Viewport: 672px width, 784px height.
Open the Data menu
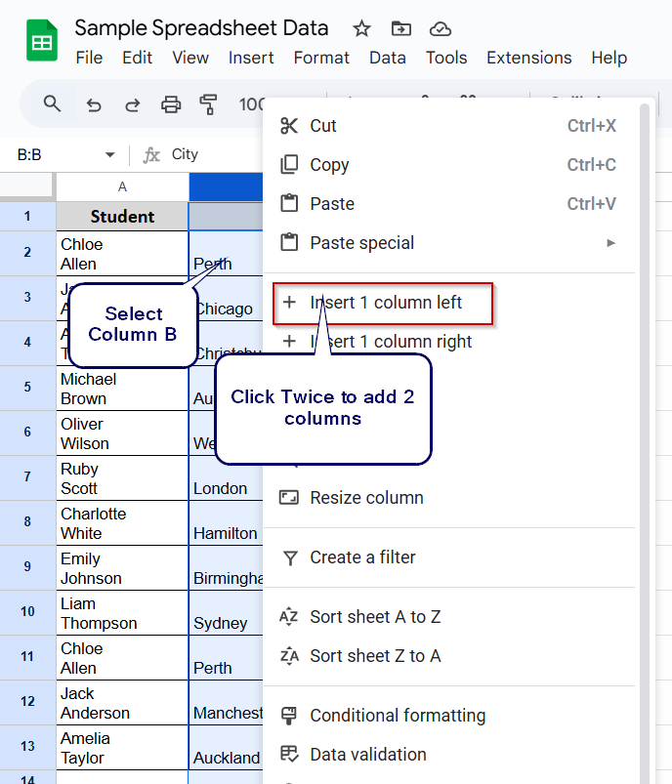point(388,58)
